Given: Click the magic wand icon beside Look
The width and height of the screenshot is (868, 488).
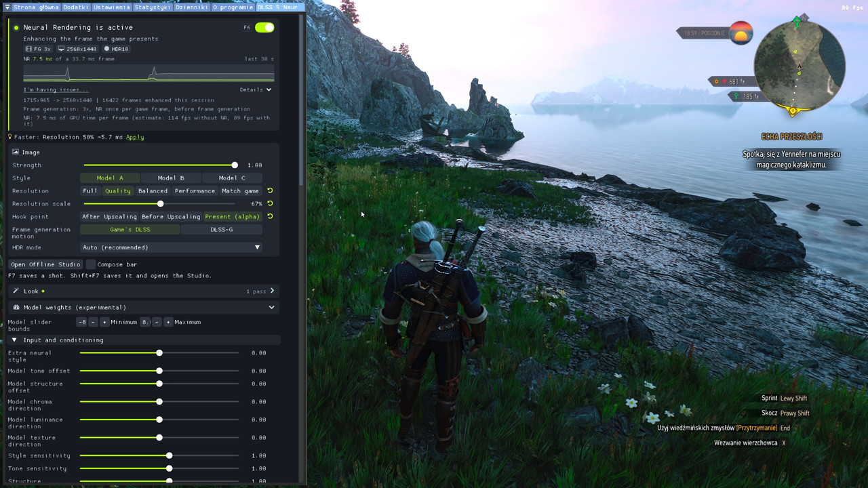Looking at the screenshot, I should pos(16,291).
